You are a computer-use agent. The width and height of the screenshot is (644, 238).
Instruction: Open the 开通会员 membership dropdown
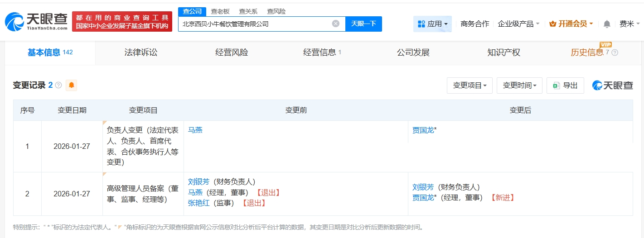pos(571,24)
